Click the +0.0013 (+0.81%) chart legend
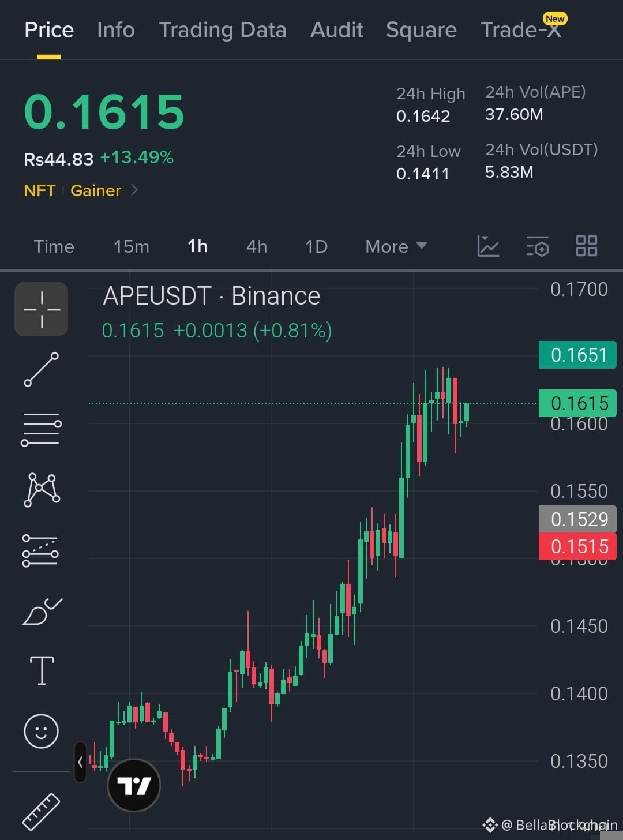This screenshot has width=623, height=840. tap(253, 331)
